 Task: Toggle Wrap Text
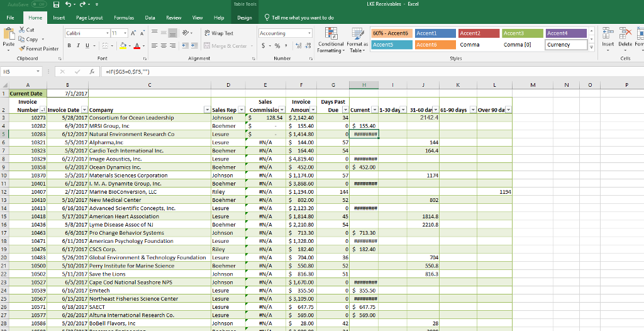tap(218, 33)
